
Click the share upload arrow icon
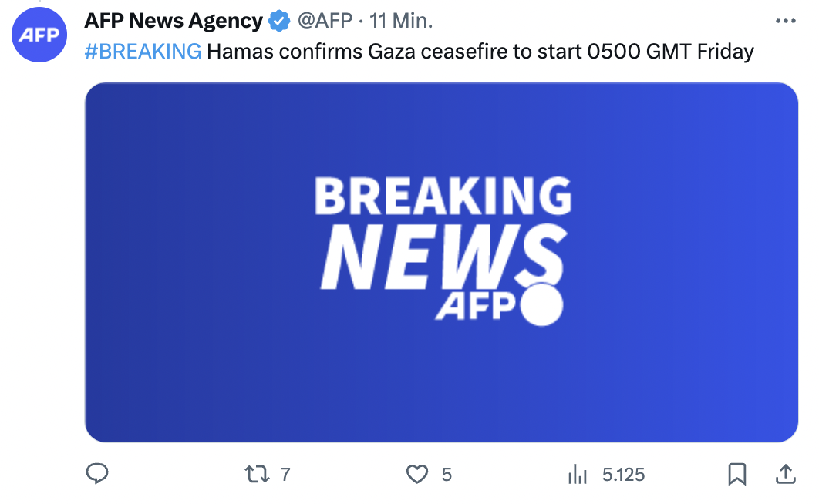[784, 474]
